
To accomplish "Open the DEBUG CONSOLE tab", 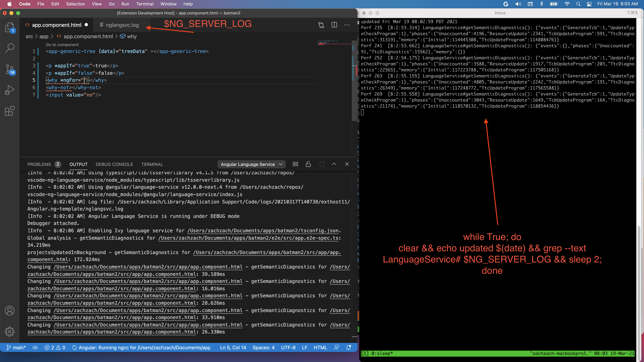I will tap(114, 164).
